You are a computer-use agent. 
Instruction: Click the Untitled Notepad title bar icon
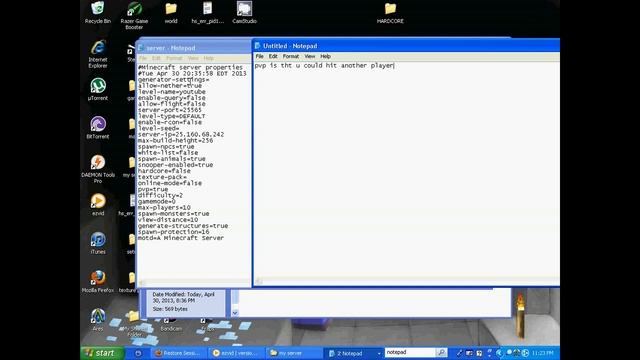[x=258, y=46]
